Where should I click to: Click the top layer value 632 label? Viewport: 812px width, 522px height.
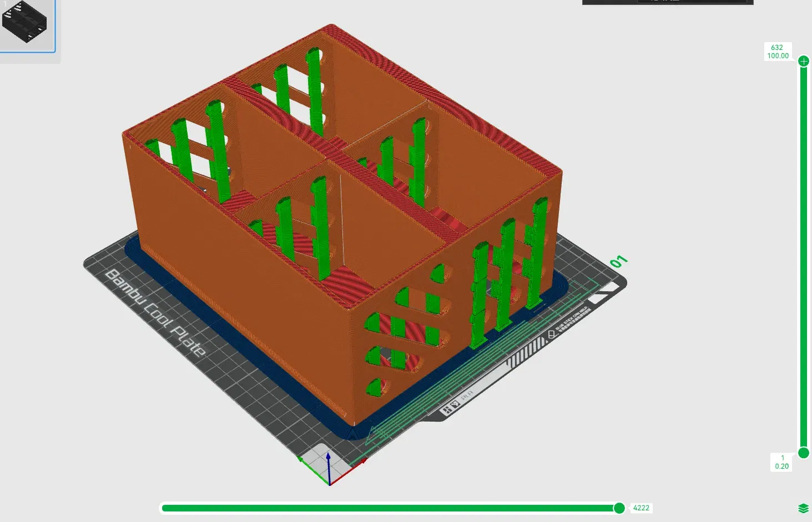[x=777, y=48]
